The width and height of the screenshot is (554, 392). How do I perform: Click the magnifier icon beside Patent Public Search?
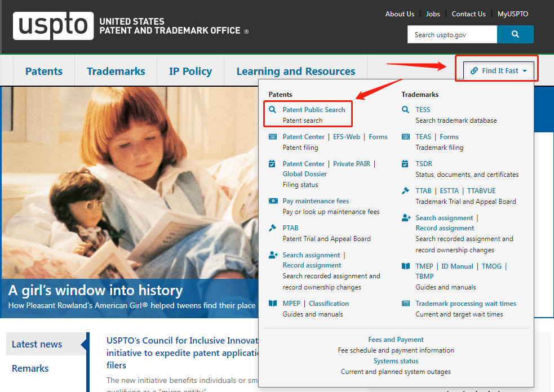[272, 109]
